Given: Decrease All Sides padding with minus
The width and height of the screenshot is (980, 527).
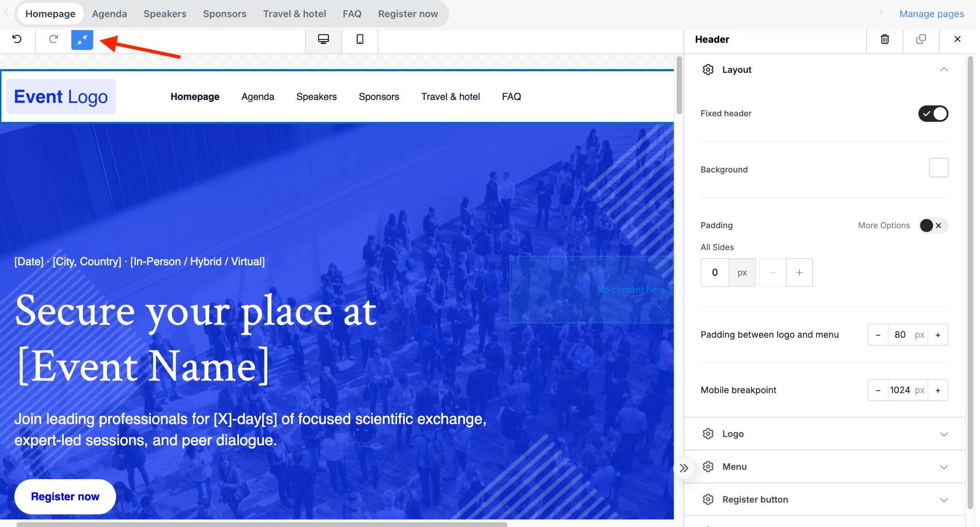Looking at the screenshot, I should [x=773, y=273].
